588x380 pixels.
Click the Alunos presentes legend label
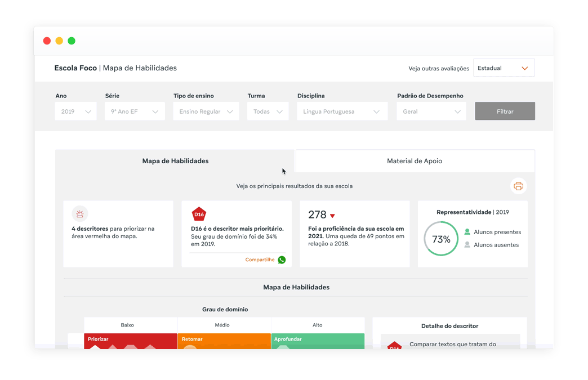pyautogui.click(x=497, y=232)
